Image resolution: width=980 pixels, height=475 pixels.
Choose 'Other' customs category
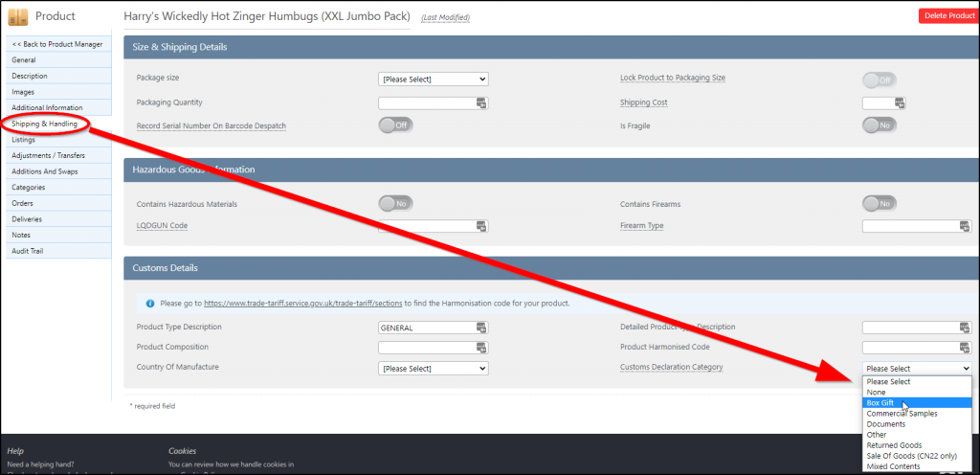pyautogui.click(x=917, y=435)
